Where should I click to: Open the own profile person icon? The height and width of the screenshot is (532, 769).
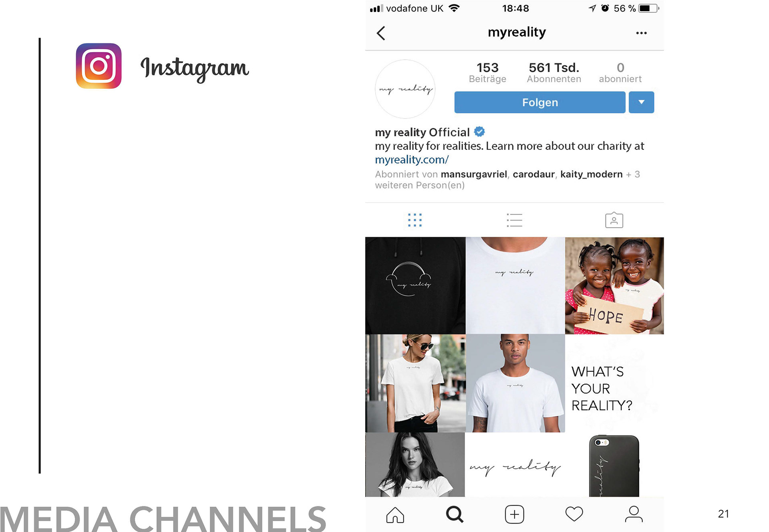click(634, 514)
